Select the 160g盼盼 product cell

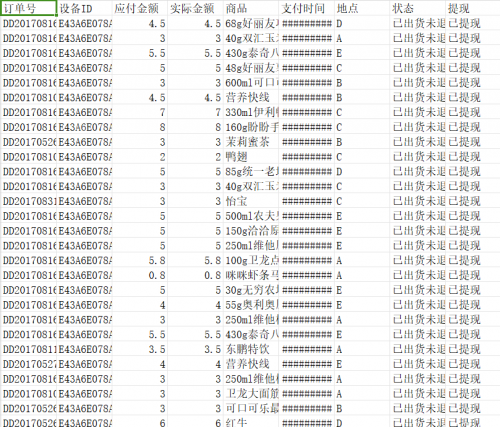(x=251, y=127)
